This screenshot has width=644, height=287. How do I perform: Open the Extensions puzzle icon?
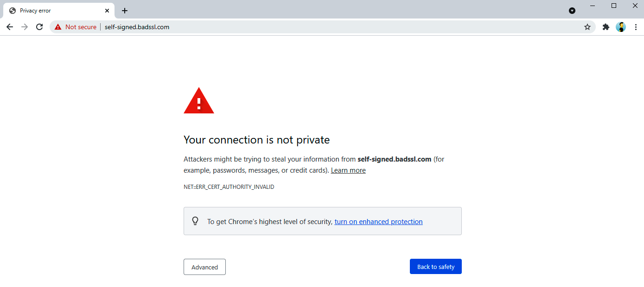point(606,27)
